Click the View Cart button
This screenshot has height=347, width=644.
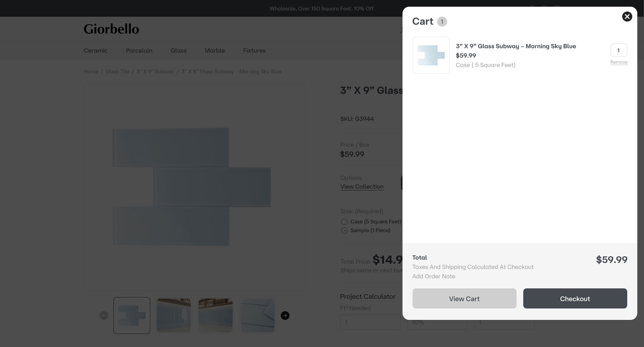(464, 298)
